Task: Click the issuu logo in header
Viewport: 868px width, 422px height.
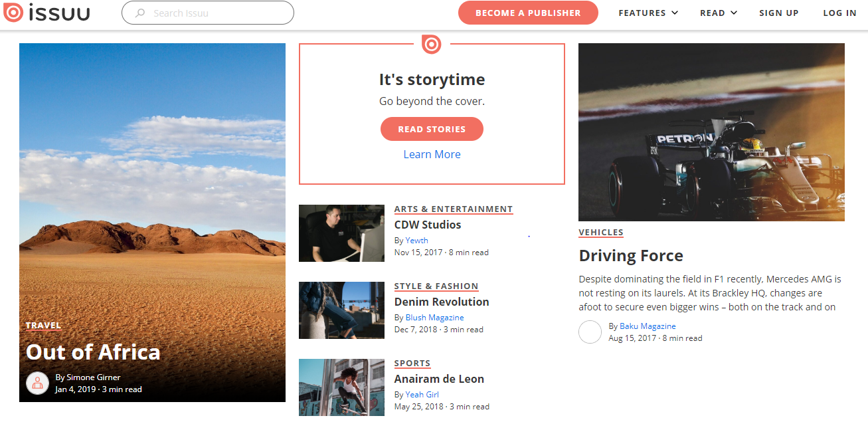Action: [46, 12]
